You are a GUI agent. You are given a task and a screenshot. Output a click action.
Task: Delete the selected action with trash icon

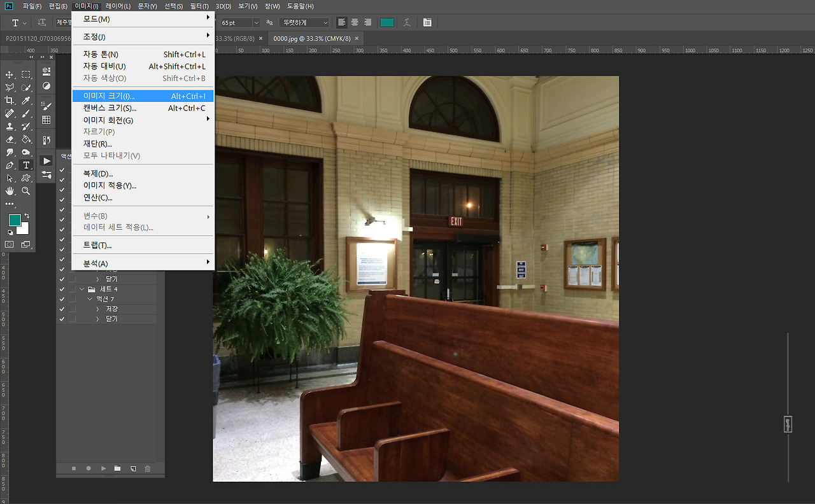click(148, 468)
